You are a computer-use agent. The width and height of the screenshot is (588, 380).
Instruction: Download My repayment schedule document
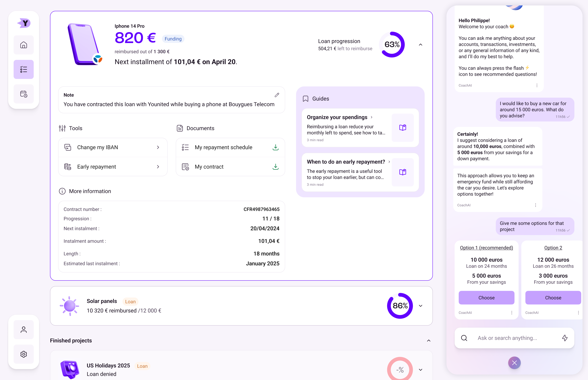[276, 147]
